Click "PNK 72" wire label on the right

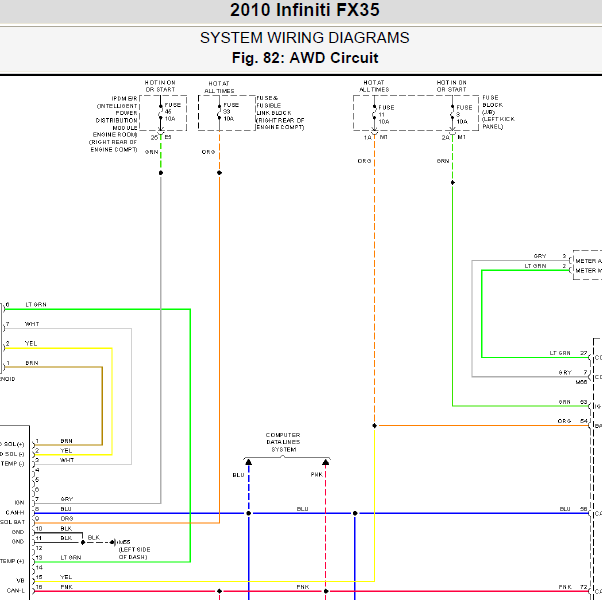(x=573, y=587)
